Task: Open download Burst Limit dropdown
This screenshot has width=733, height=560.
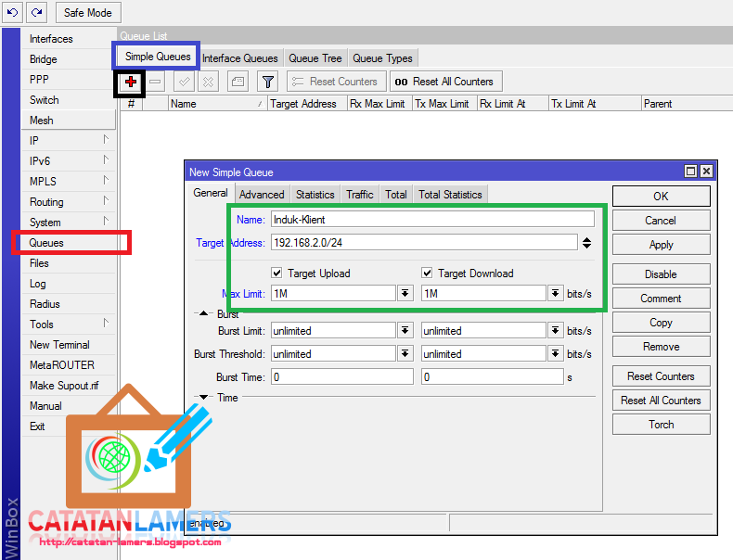Action: tap(555, 331)
